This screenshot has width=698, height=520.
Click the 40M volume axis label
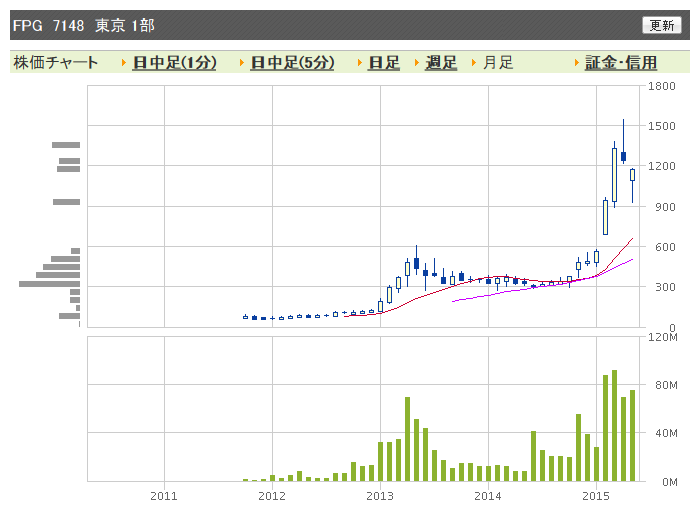[666, 433]
